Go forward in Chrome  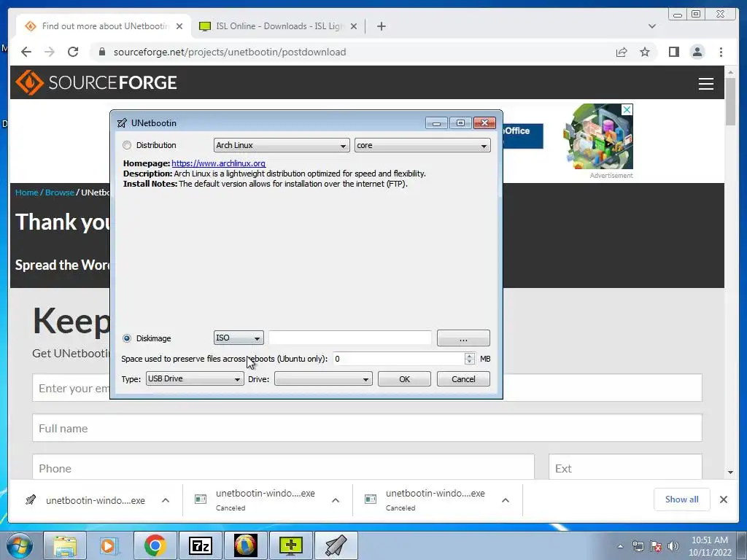pos(50,52)
